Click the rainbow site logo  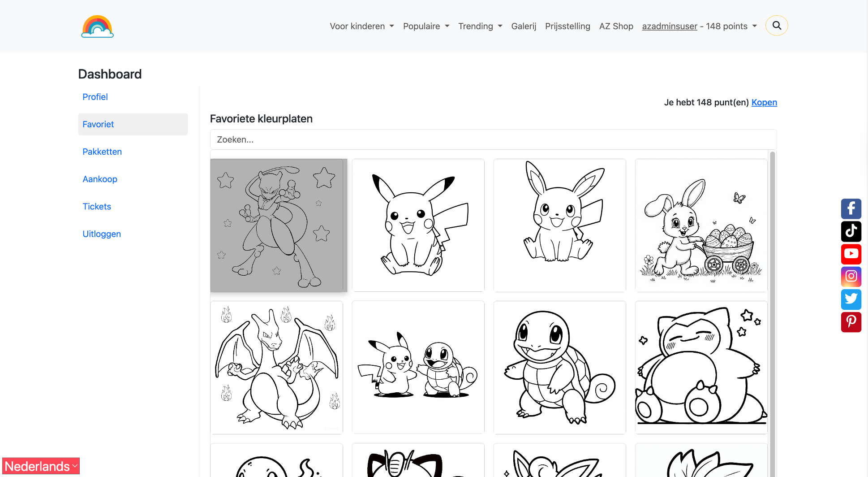(x=97, y=26)
